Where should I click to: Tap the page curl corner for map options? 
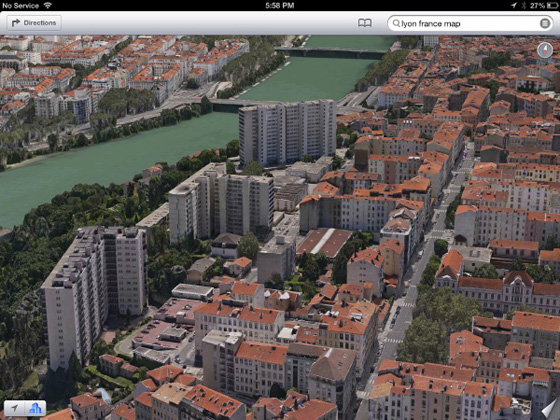(x=549, y=409)
